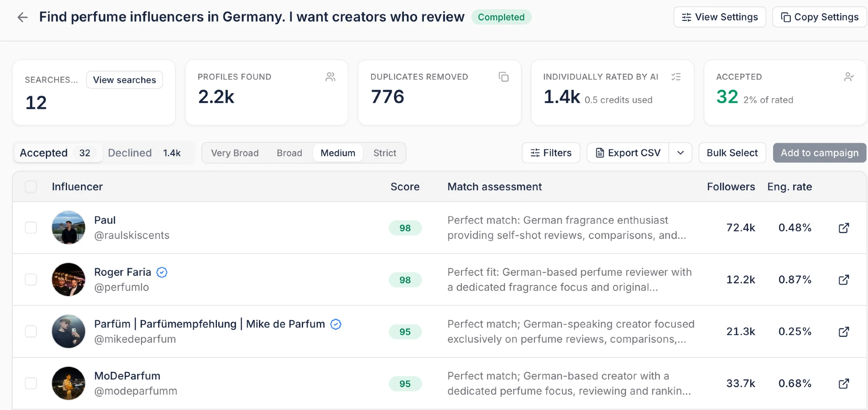Click the Eng. rate column header
This screenshot has height=410, width=868.
(790, 187)
